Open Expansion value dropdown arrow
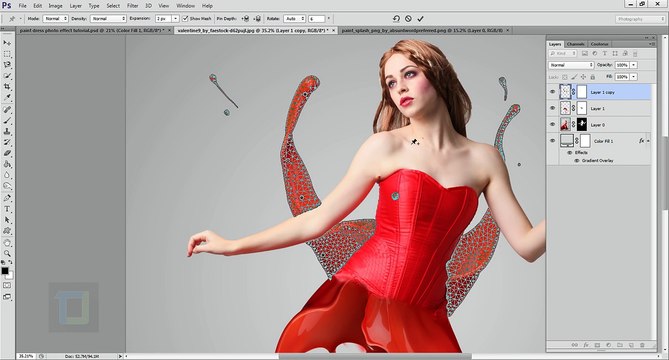This screenshot has height=360, width=669. click(x=175, y=19)
